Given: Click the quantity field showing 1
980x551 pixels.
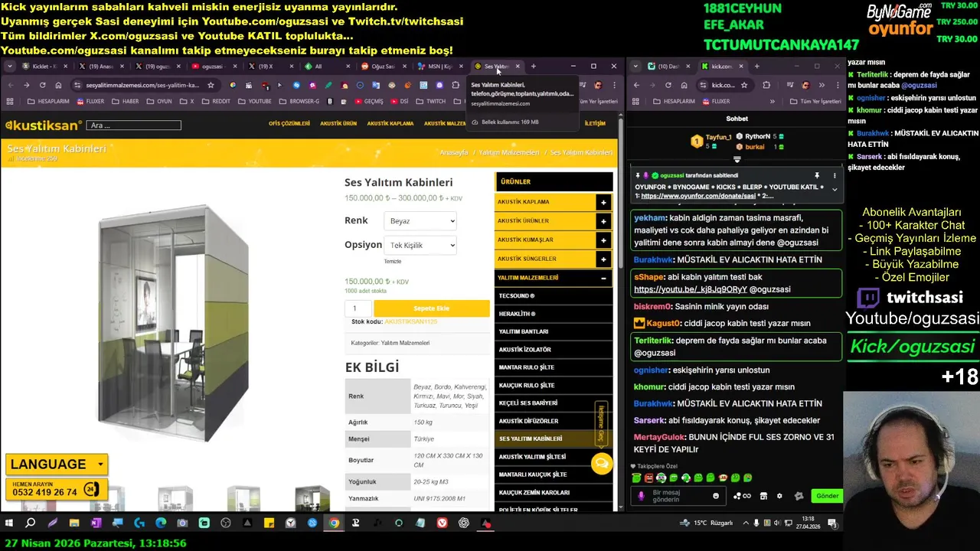Looking at the screenshot, I should point(358,308).
